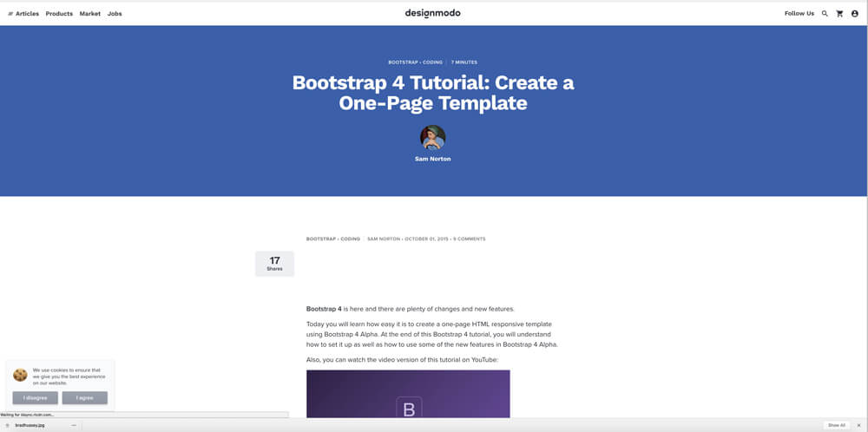868x432 pixels.
Task: Click the article title heading
Action: (433, 92)
